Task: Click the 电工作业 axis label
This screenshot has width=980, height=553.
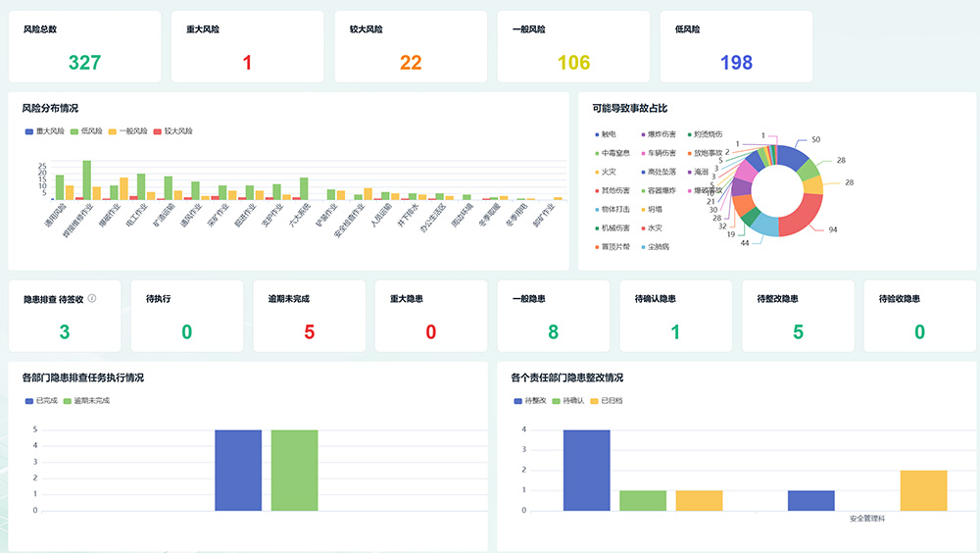Action: tap(137, 215)
